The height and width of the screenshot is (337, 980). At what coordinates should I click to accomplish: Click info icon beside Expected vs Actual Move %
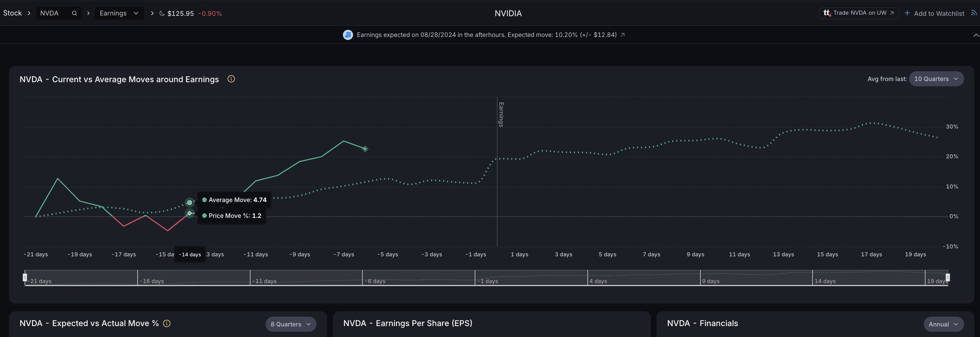(167, 323)
